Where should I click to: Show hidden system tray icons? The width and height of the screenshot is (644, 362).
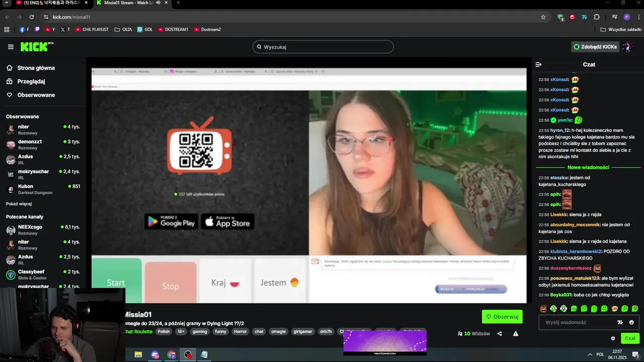pos(590,354)
